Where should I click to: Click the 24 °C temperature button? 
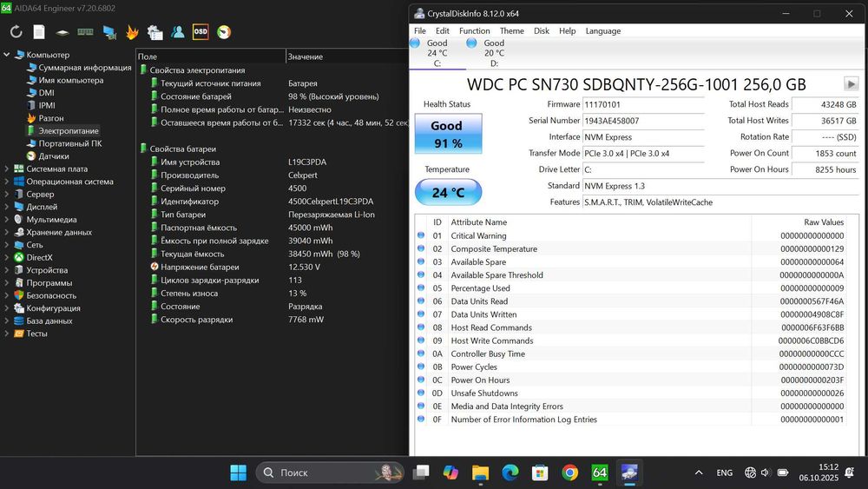pyautogui.click(x=446, y=193)
